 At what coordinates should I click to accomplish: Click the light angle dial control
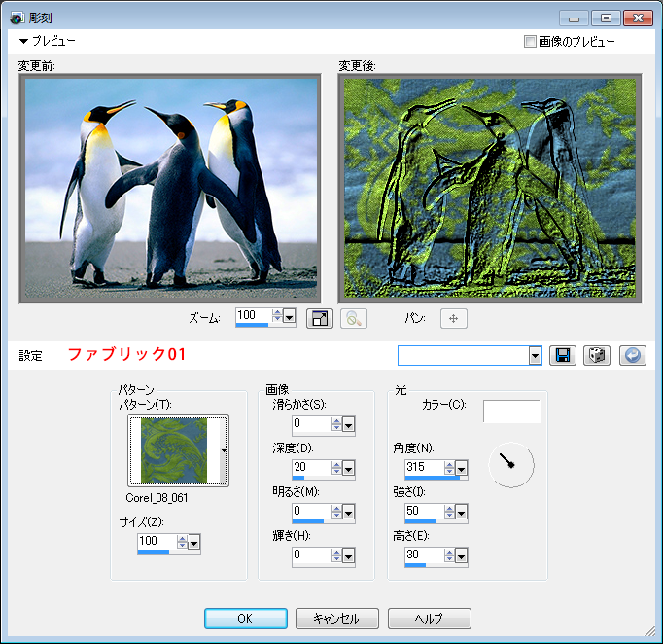[x=510, y=465]
